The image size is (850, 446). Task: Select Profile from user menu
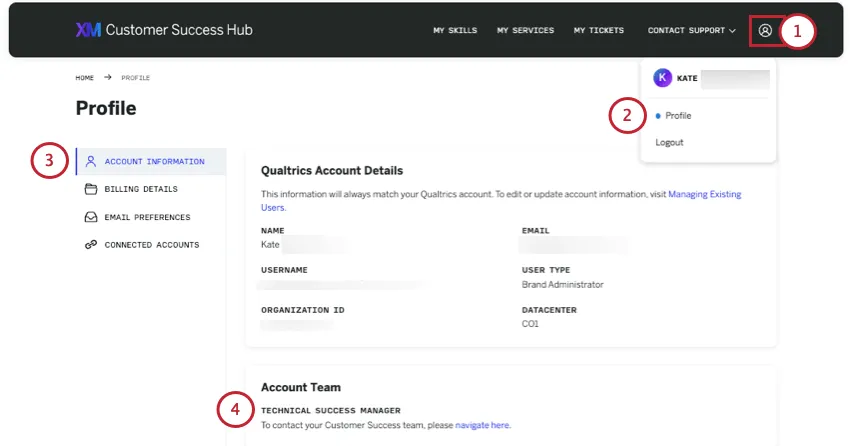click(x=678, y=116)
